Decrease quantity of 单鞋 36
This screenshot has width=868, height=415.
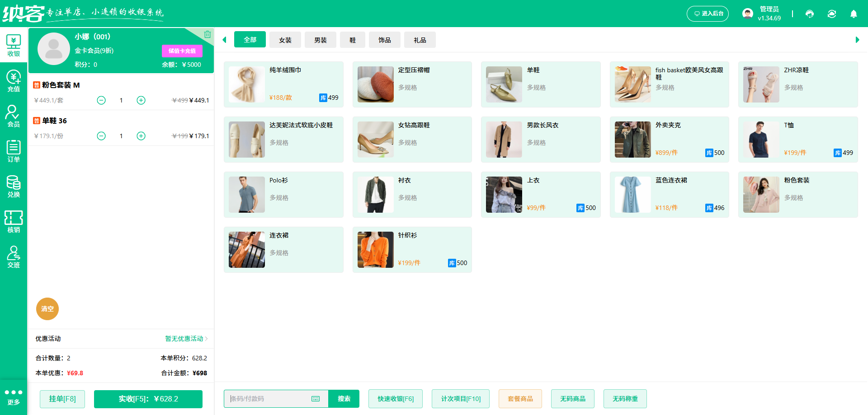(x=101, y=136)
